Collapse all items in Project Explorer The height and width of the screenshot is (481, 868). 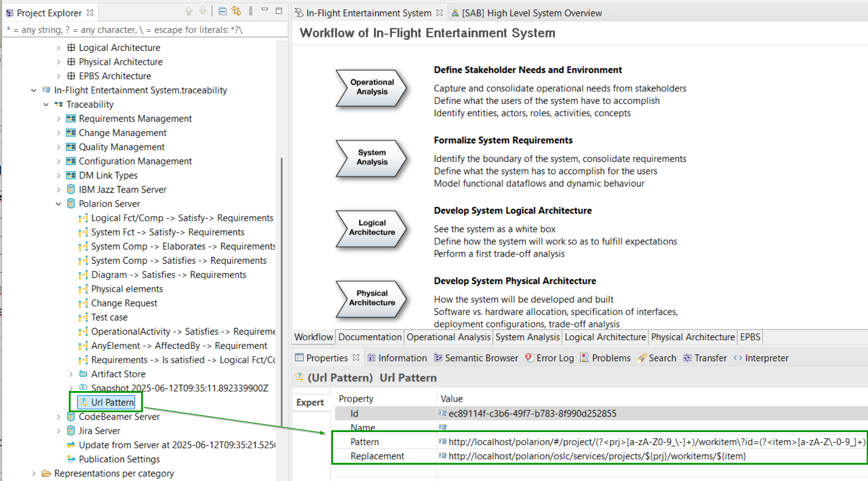click(223, 11)
